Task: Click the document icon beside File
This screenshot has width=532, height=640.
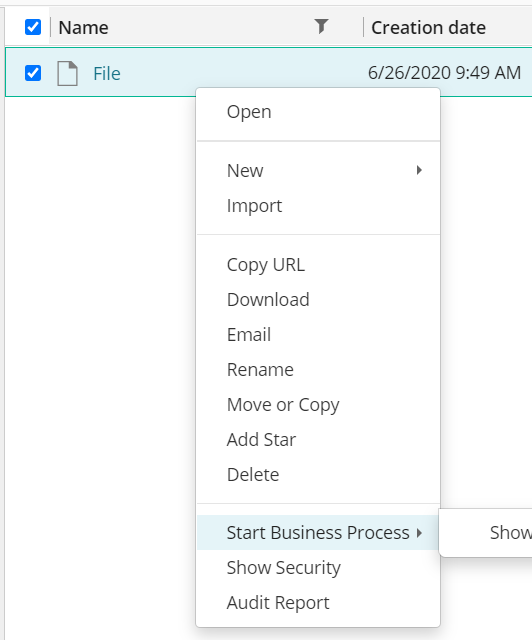Action: [67, 73]
